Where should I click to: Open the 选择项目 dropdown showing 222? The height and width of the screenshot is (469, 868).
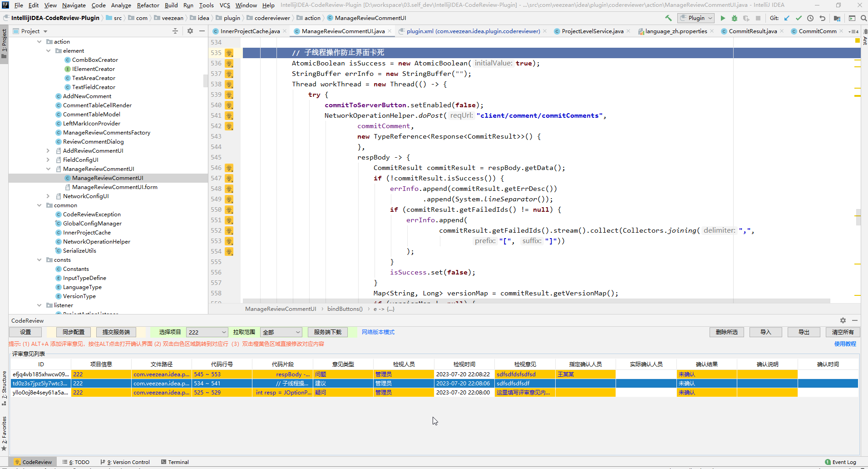click(207, 332)
